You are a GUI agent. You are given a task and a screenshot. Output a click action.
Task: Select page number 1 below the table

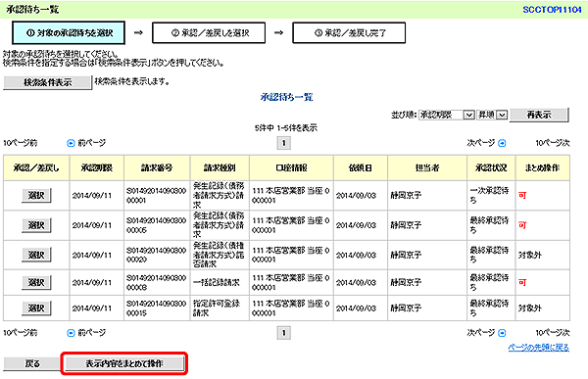pyautogui.click(x=284, y=333)
